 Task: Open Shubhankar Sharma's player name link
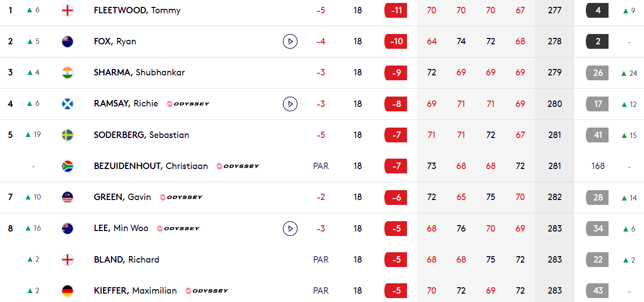(x=139, y=72)
